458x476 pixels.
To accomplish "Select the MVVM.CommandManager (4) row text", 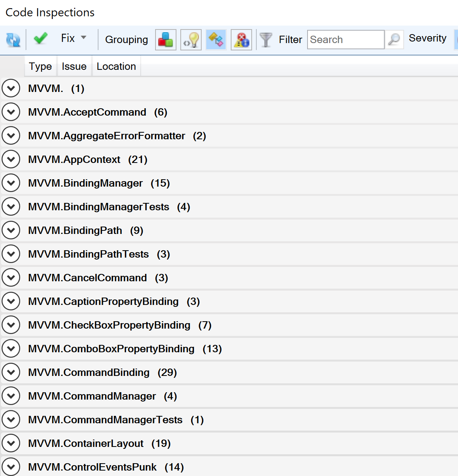I will click(102, 396).
